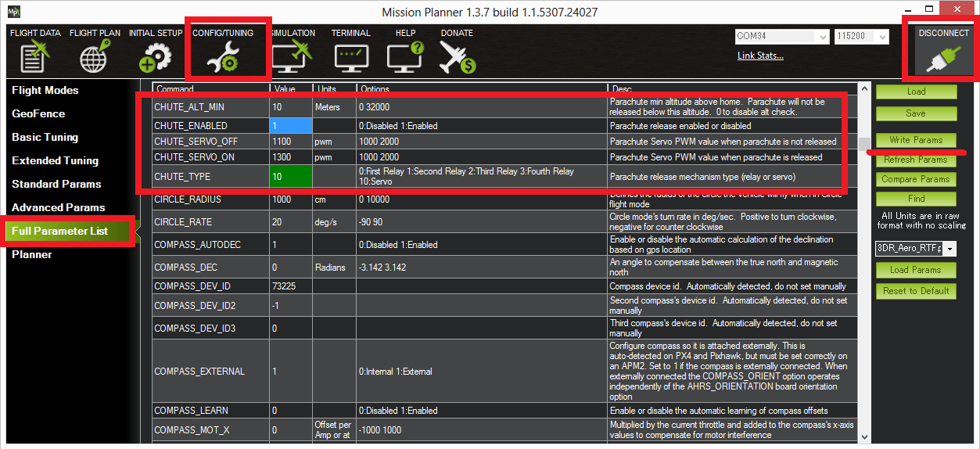Click the Link Stats link
The image size is (980, 449).
point(760,56)
